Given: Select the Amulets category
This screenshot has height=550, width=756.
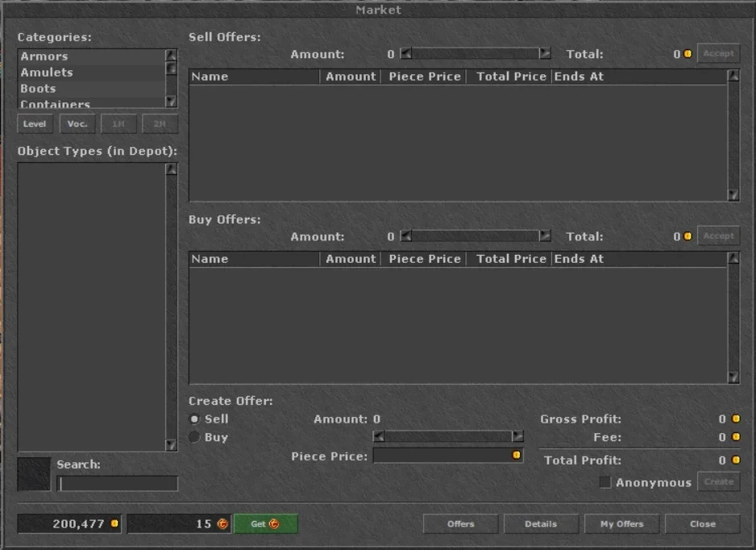Looking at the screenshot, I should (92, 73).
